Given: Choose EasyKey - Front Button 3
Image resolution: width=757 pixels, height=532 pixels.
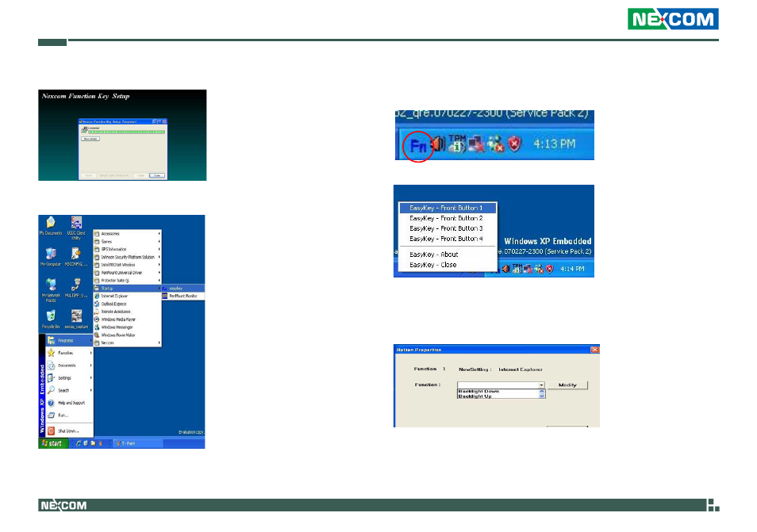Looking at the screenshot, I should 447,228.
